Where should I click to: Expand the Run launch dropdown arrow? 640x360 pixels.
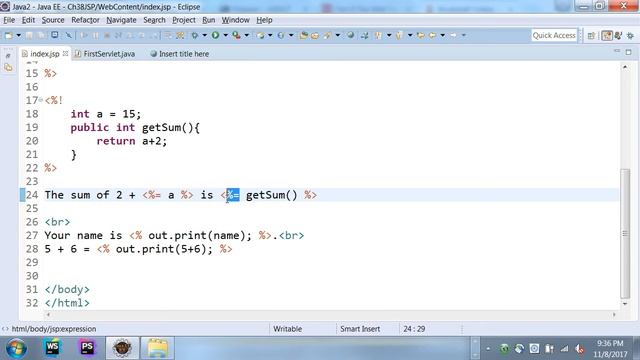pos(225,36)
